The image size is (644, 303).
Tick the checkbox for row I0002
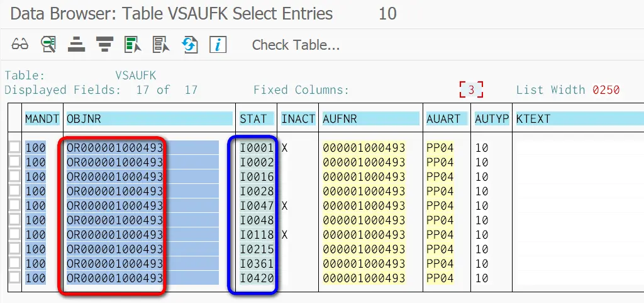point(15,161)
